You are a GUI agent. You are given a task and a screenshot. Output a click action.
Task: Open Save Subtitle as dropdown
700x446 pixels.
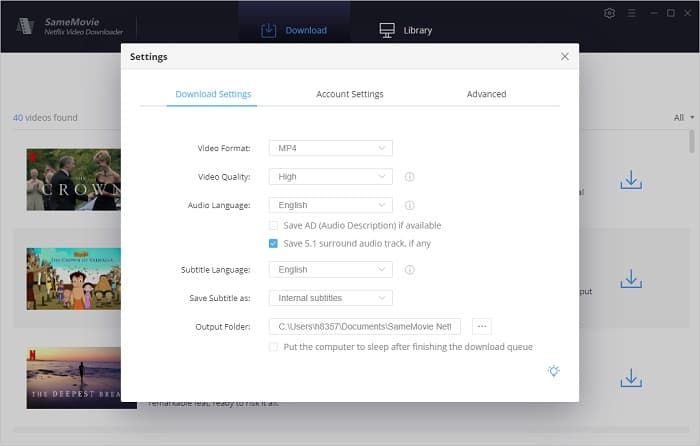(330, 298)
